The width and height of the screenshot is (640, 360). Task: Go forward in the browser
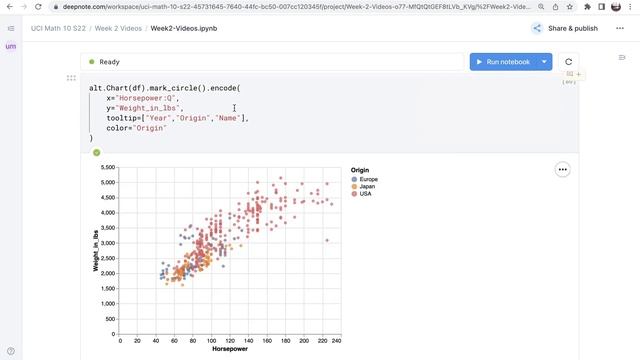click(24, 7)
